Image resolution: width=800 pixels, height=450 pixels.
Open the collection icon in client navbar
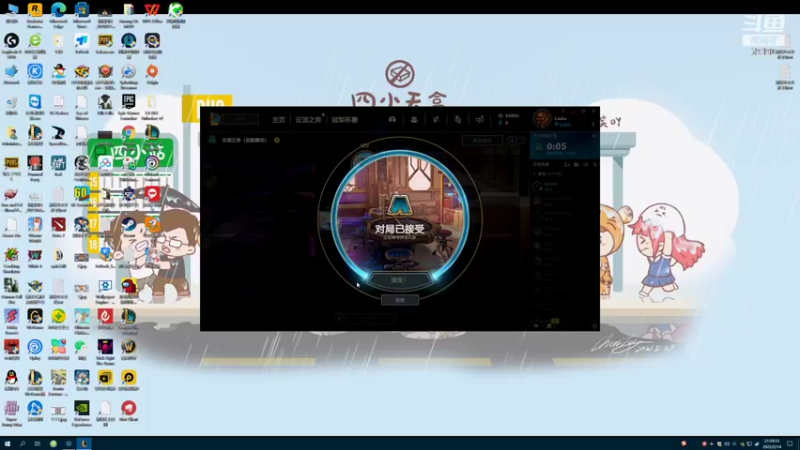(414, 119)
